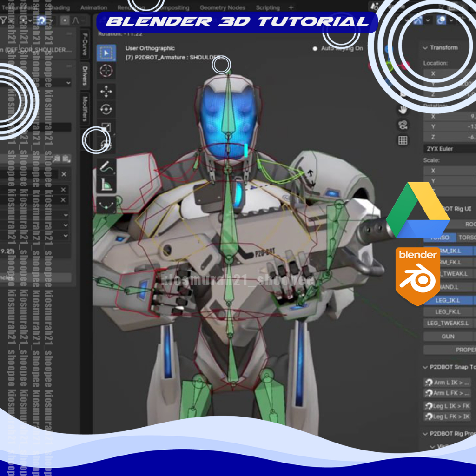This screenshot has height=476, width=476.
Task: Open the Geometry Nodes workspace tab
Action: (x=223, y=7)
